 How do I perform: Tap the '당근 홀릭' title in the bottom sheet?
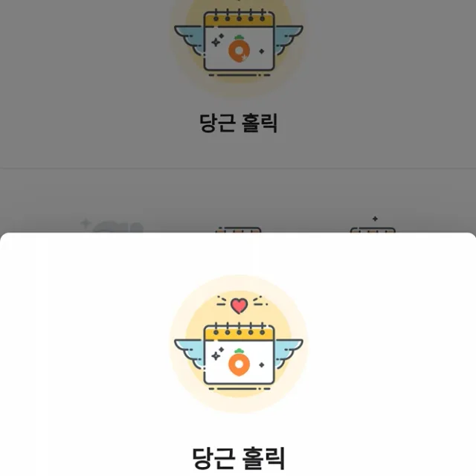(x=239, y=458)
